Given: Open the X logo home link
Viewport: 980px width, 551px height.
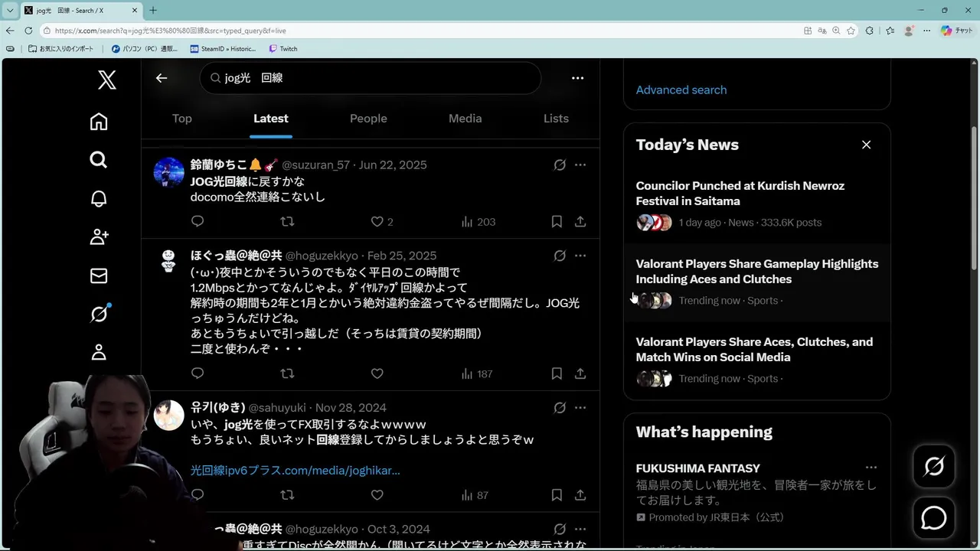Looking at the screenshot, I should (x=107, y=80).
